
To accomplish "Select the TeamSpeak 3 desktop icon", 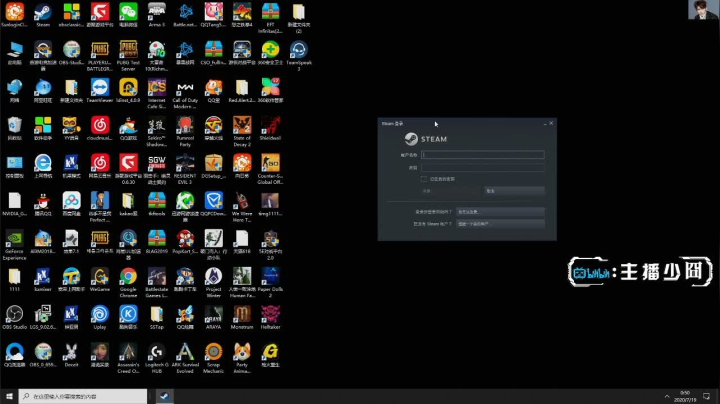I will coord(298,56).
